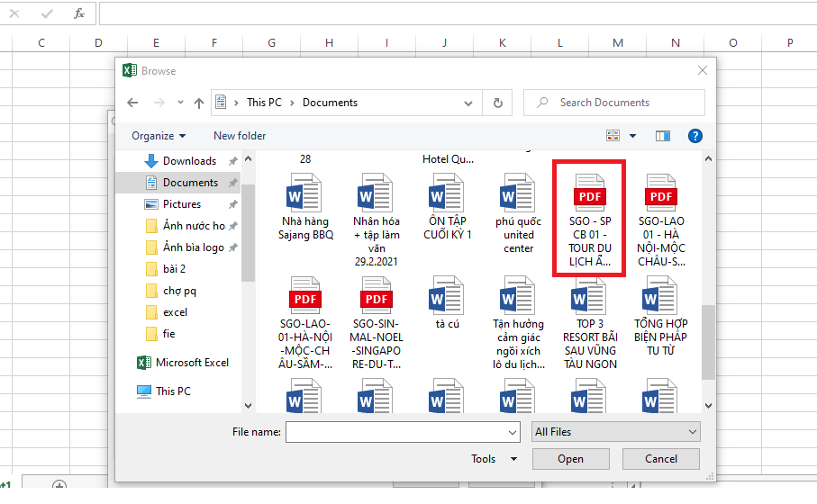Select Downloads in navigation pane
This screenshot has height=504, width=817.
[190, 161]
